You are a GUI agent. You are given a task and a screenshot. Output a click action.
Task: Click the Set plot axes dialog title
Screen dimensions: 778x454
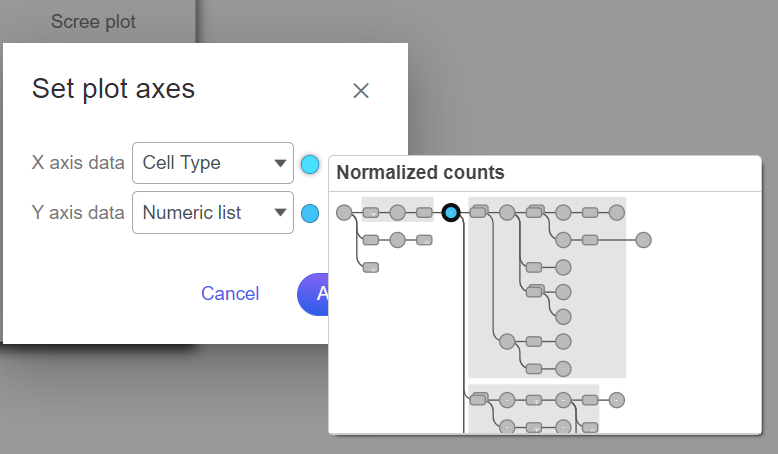click(113, 89)
